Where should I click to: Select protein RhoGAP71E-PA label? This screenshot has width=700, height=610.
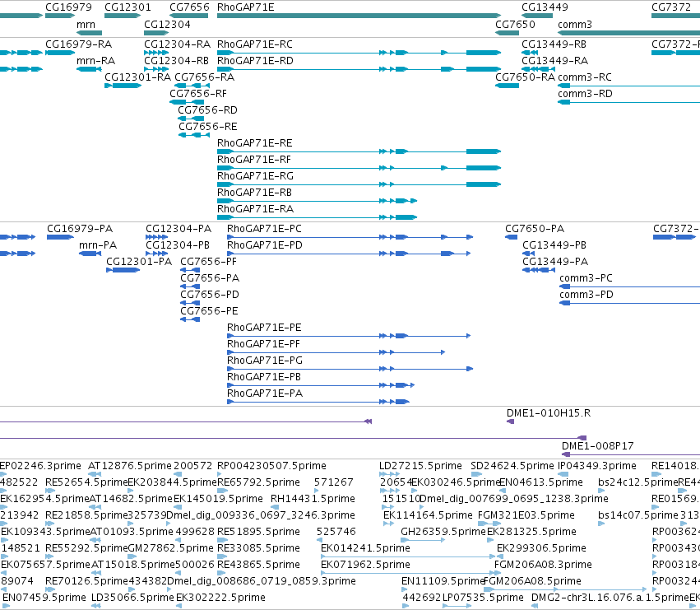coord(265,393)
